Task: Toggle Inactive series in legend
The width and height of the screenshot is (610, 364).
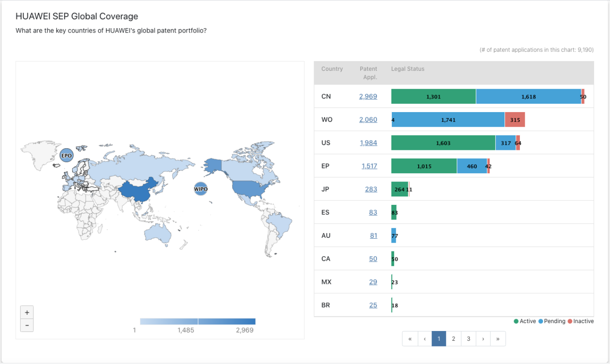Action: [x=581, y=321]
